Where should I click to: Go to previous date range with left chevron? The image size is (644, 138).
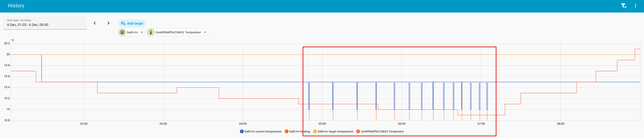(x=95, y=23)
